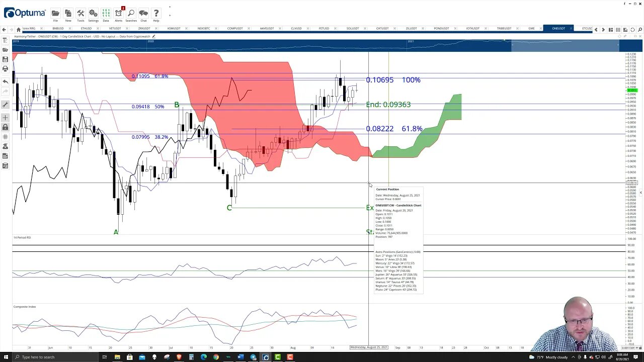
Task: Open the Data icon
Action: click(106, 13)
